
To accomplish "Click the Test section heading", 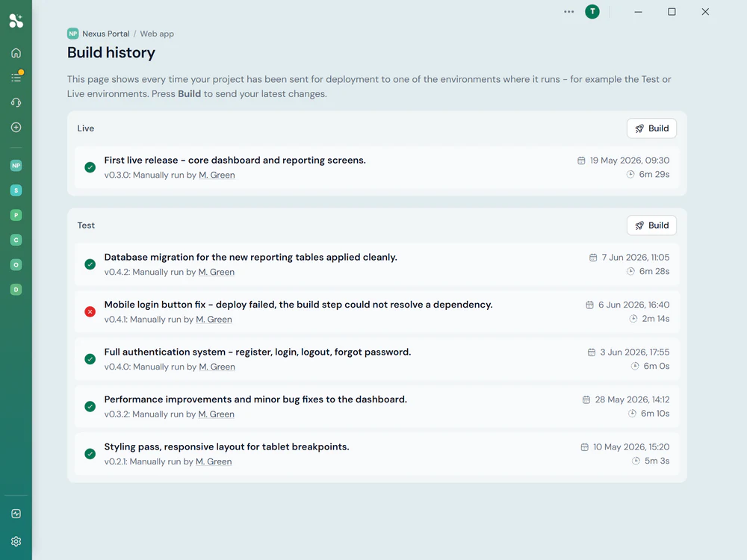I will (x=86, y=225).
